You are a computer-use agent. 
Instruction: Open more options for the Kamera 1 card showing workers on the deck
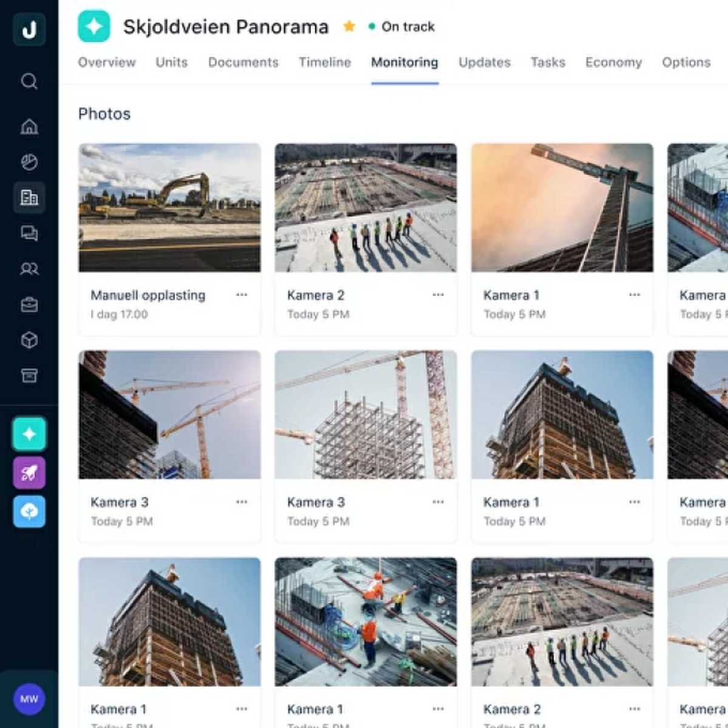point(438,709)
